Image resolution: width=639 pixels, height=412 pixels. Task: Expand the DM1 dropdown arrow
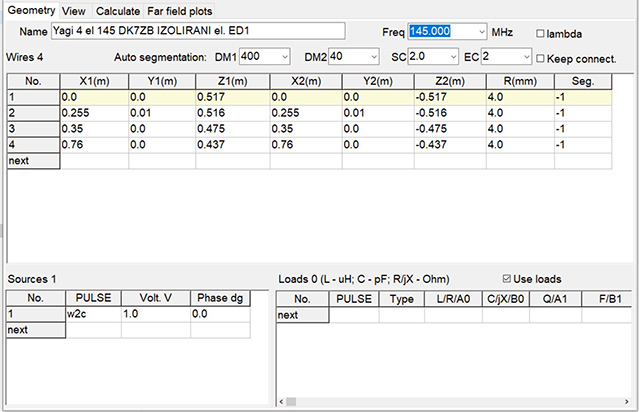pyautogui.click(x=285, y=57)
